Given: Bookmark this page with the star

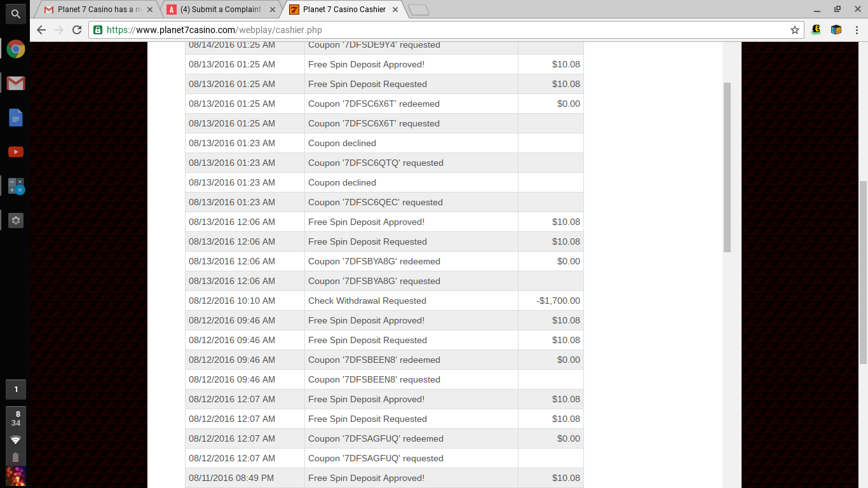Looking at the screenshot, I should [794, 30].
